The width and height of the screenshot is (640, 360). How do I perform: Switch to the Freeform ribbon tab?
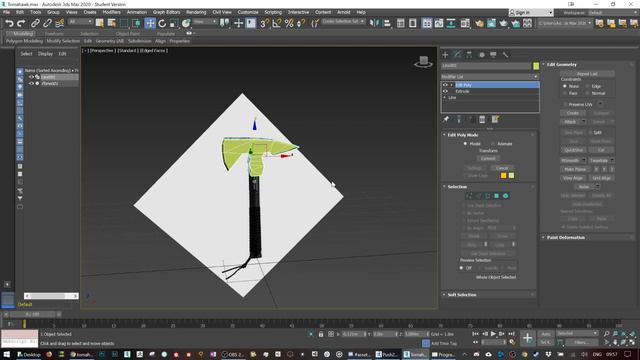tap(54, 34)
